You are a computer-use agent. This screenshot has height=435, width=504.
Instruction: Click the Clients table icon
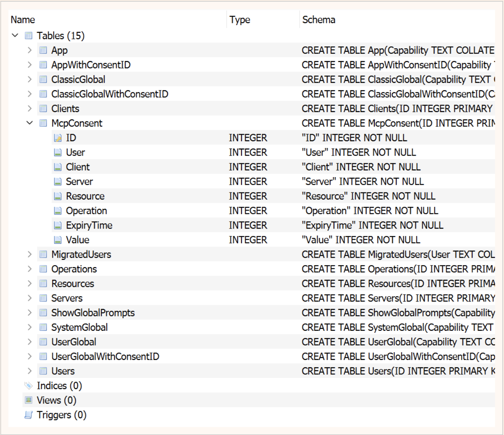coord(43,109)
